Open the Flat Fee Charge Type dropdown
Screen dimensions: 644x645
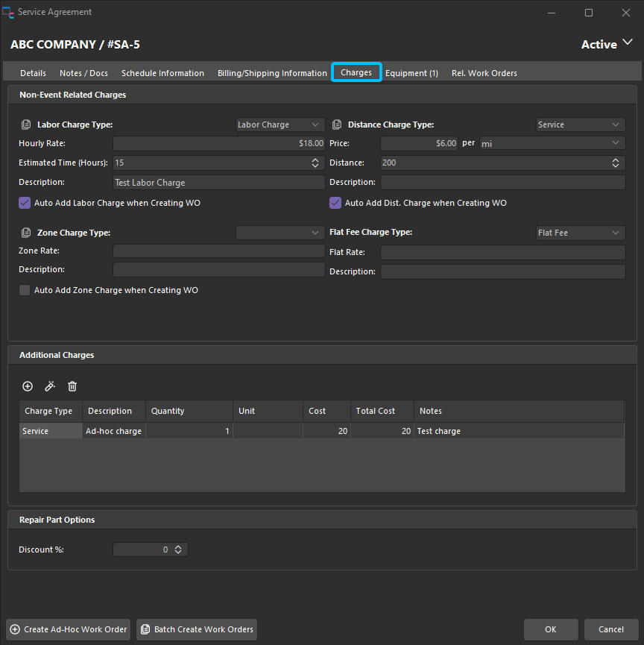(580, 233)
